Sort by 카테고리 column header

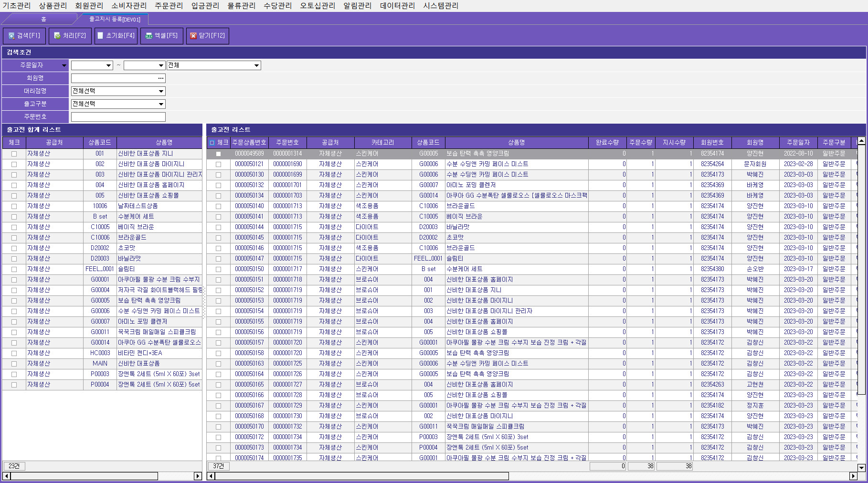pyautogui.click(x=383, y=143)
